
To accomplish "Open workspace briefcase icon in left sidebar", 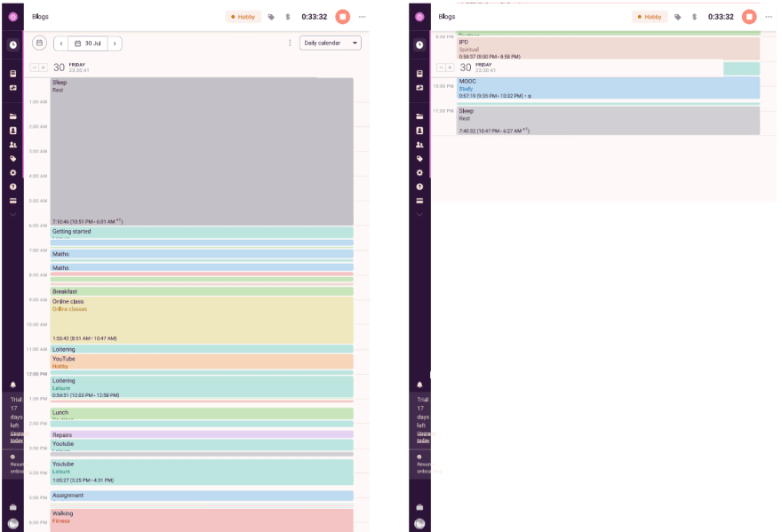I will pos(13,507).
